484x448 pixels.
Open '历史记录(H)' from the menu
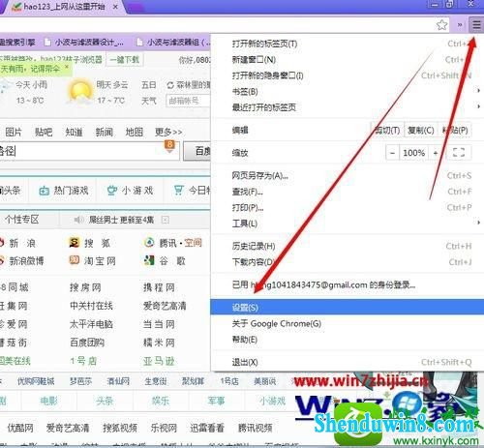(347, 246)
